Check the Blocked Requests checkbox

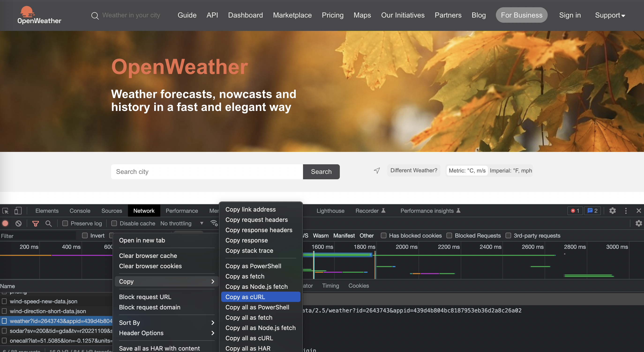[449, 236]
